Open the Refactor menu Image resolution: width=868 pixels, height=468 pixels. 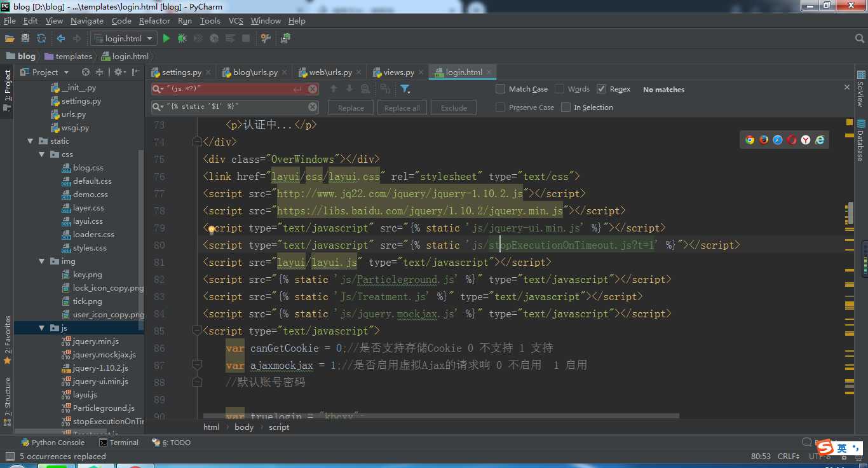(154, 21)
